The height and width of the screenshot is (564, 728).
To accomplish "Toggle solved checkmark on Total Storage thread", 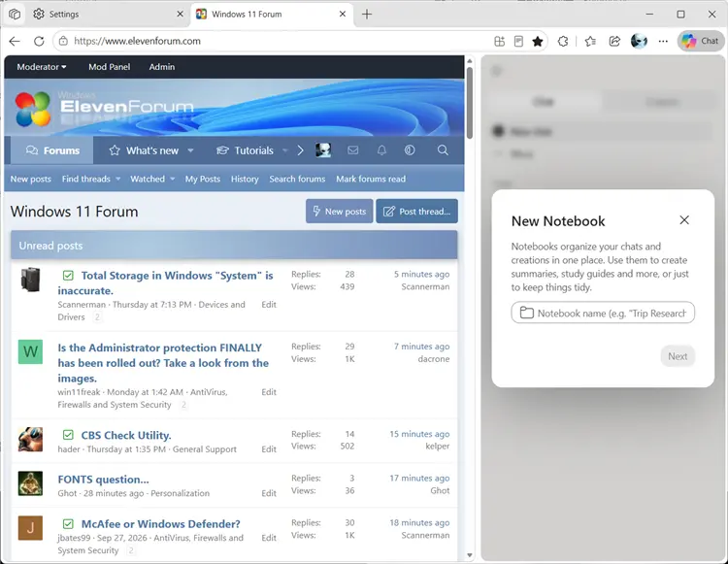I will point(68,276).
